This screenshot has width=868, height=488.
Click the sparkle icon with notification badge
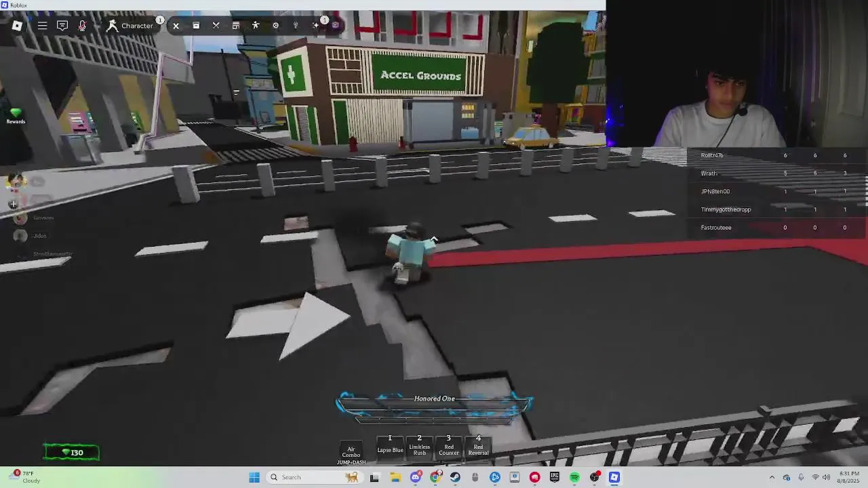pyautogui.click(x=317, y=25)
